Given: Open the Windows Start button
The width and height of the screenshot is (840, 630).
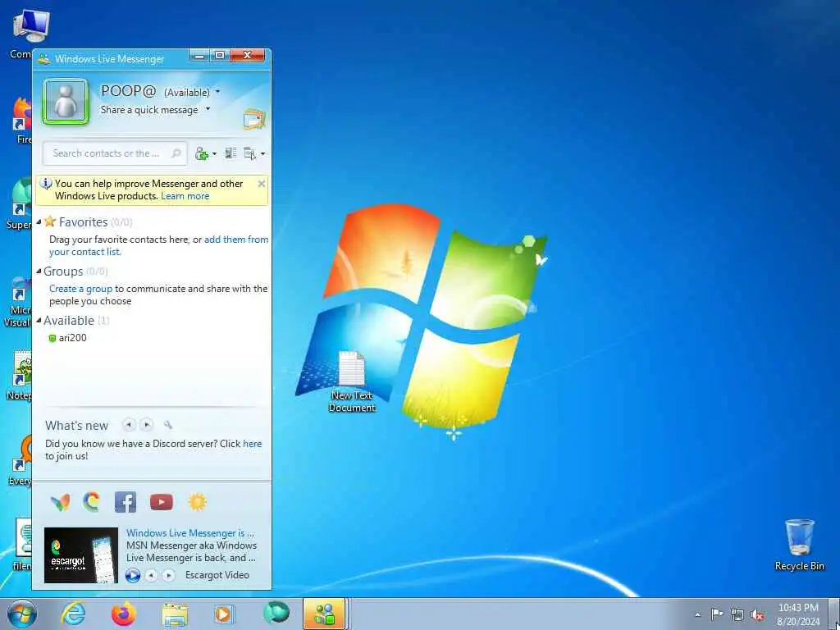Looking at the screenshot, I should 22,614.
